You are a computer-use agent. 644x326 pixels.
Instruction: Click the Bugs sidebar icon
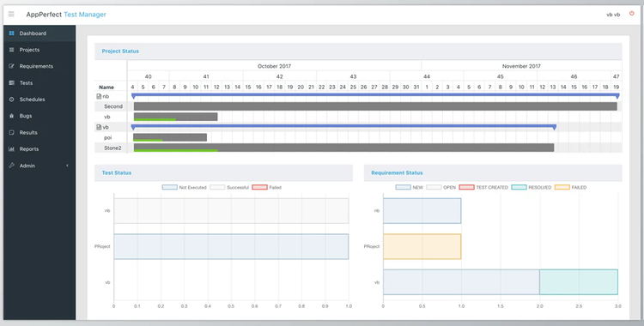(x=11, y=116)
